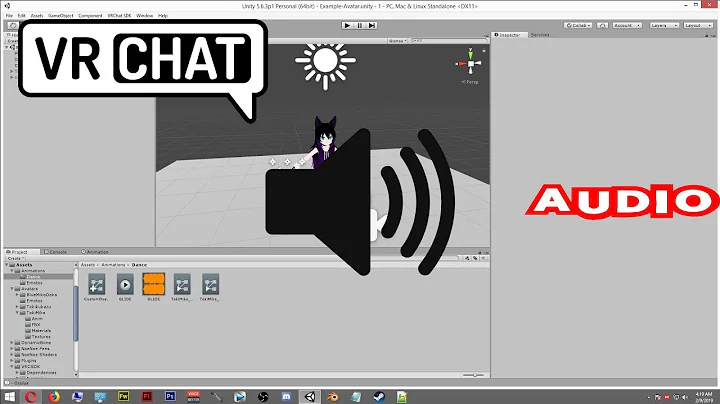This screenshot has height=404, width=720.
Task: Select the avatar character in Scene view
Action: 325,140
